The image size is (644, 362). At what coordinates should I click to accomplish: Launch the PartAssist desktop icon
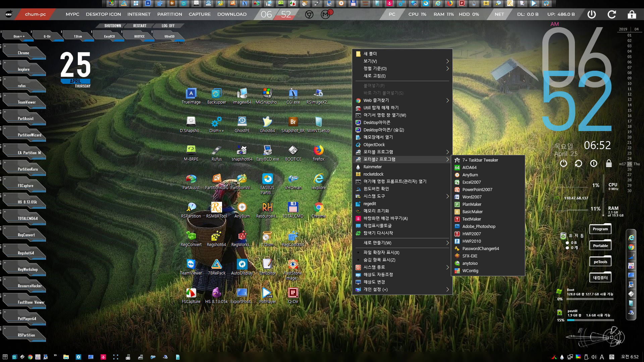pos(191,181)
